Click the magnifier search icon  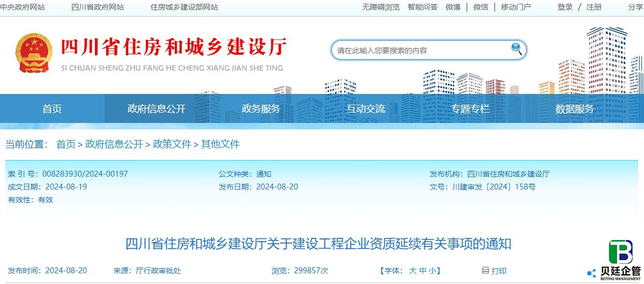pos(516,49)
